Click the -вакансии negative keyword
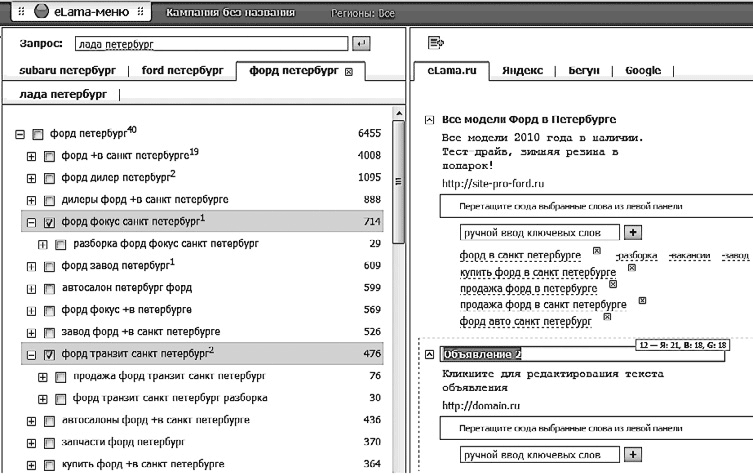Screen dimensions: 753x476 click(689, 256)
